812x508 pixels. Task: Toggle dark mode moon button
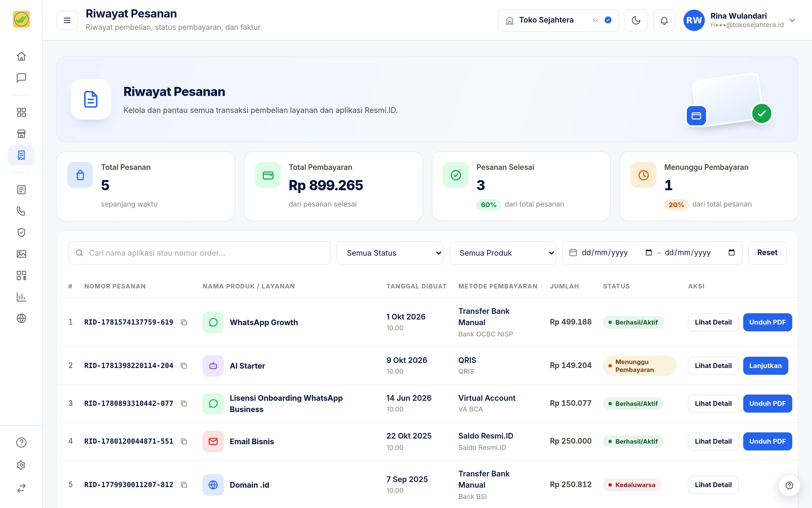pos(636,21)
